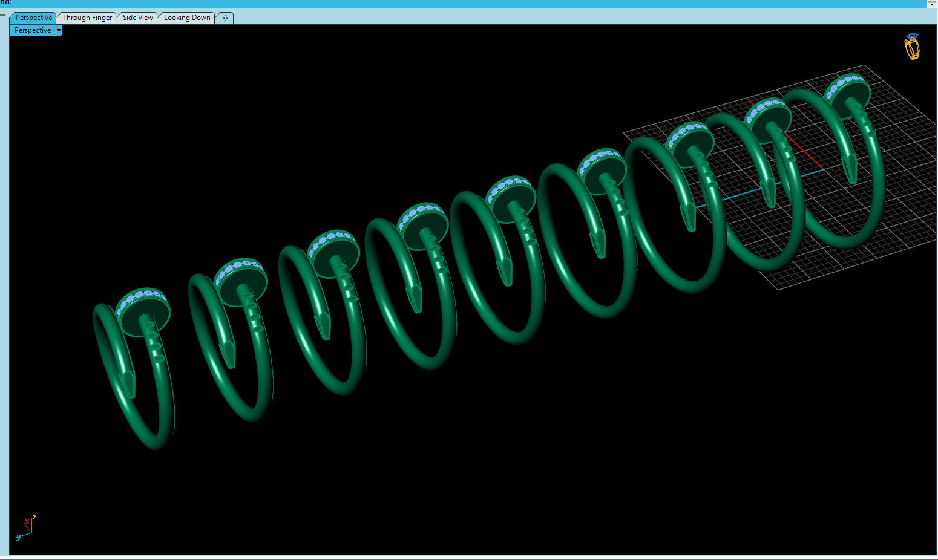The image size is (938, 560).
Task: Open the Through Finger viewport tab
Action: (x=87, y=18)
